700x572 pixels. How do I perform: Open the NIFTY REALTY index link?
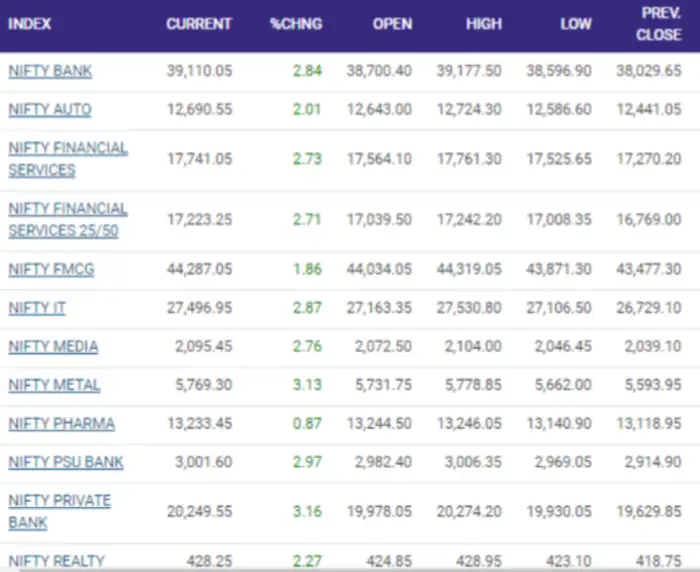tap(56, 561)
